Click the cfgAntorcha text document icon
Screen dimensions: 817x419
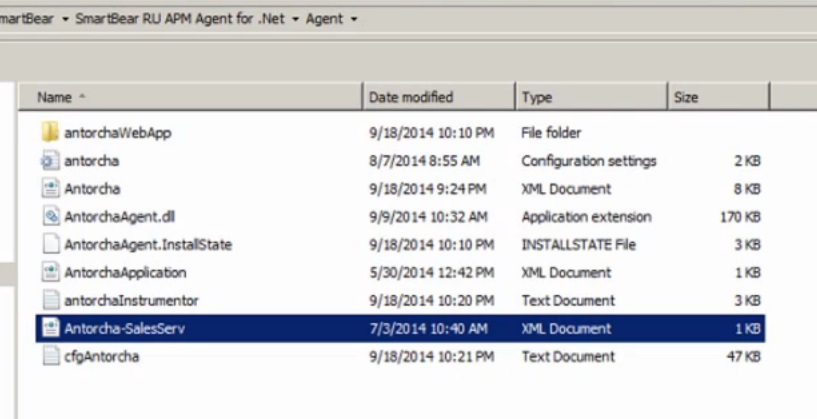pos(50,356)
